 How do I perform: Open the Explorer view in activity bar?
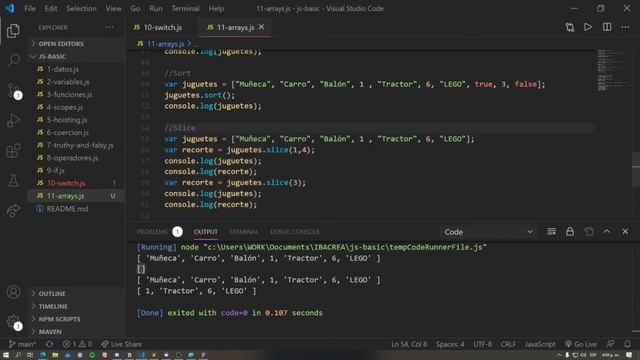(x=13, y=31)
